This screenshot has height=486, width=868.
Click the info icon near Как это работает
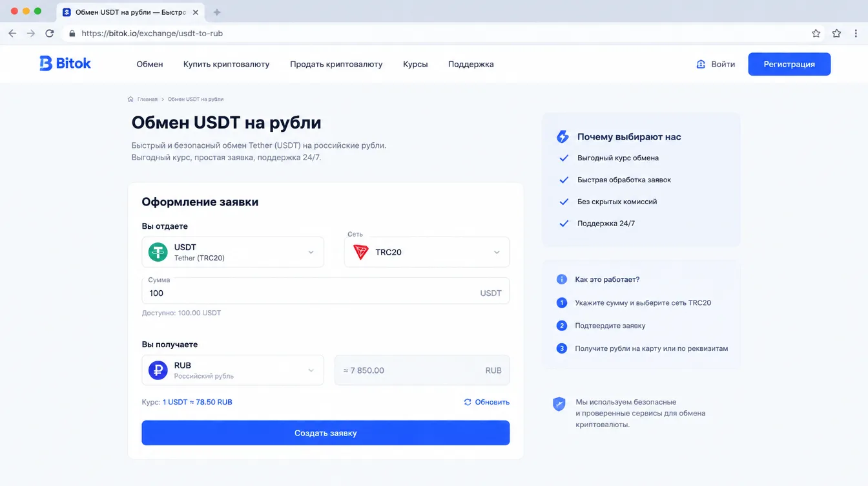pyautogui.click(x=561, y=279)
